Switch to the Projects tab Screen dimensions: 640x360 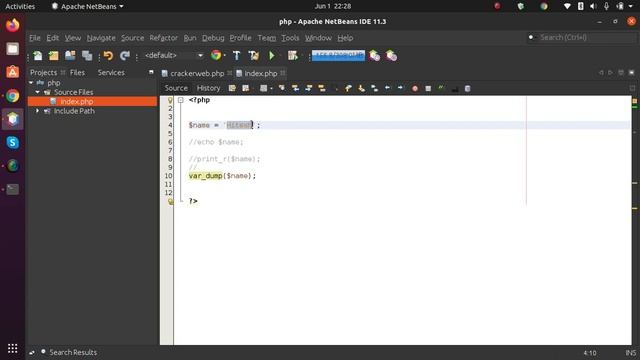(43, 73)
